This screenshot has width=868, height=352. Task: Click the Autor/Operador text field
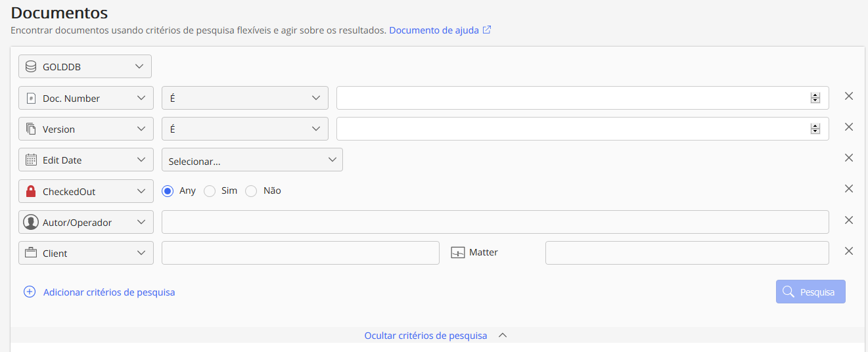pyautogui.click(x=495, y=222)
